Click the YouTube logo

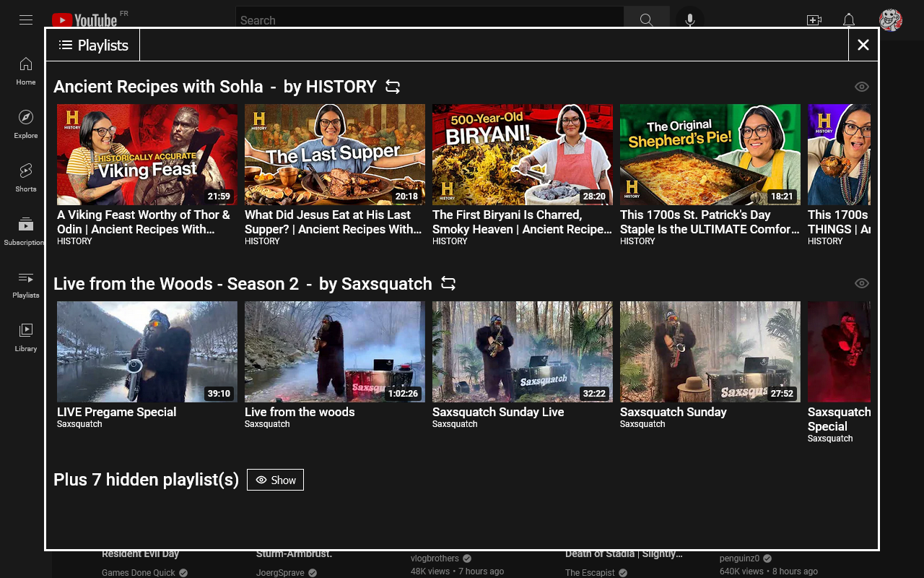84,20
